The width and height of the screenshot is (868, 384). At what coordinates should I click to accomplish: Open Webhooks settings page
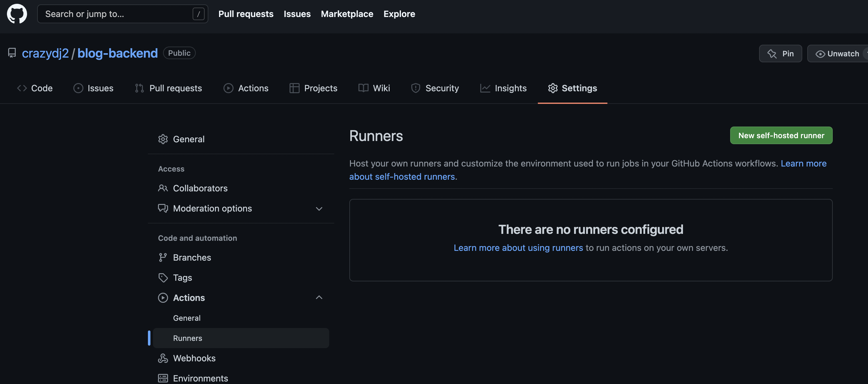[240, 358]
